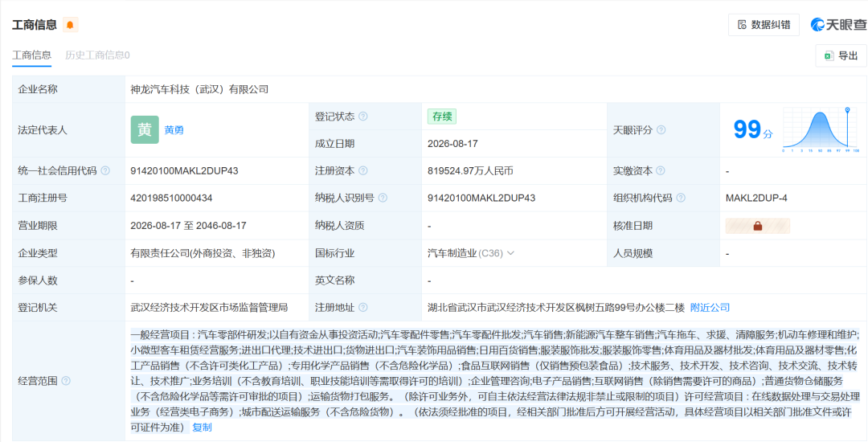Click the MAKL2DUP-4 organization code

[756, 198]
